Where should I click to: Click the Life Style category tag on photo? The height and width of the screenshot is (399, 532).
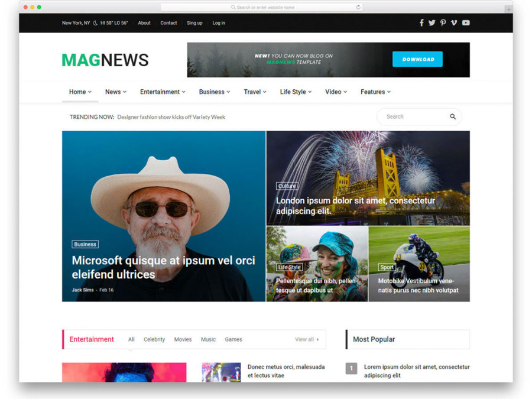tap(290, 267)
